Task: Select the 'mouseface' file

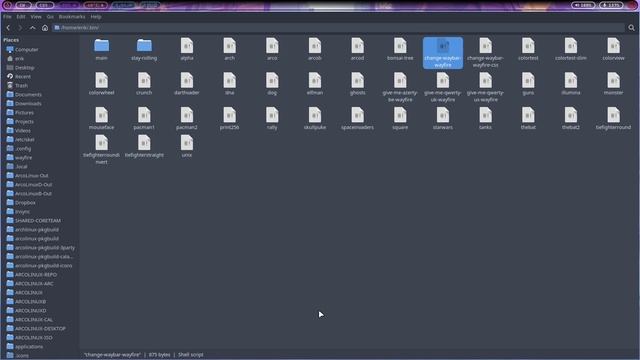Action: (102, 119)
